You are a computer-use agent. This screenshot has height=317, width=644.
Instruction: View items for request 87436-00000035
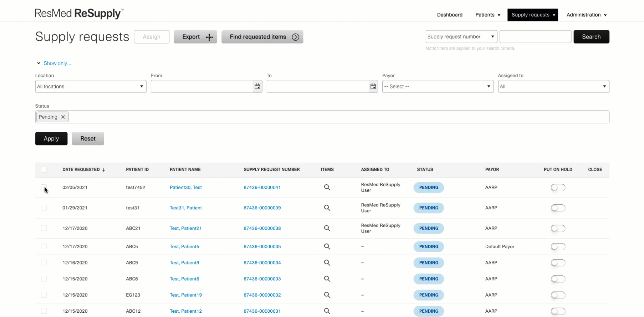tap(327, 247)
